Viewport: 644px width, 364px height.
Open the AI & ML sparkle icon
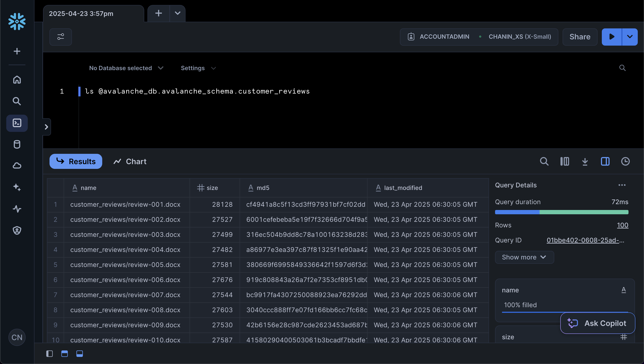(x=17, y=187)
